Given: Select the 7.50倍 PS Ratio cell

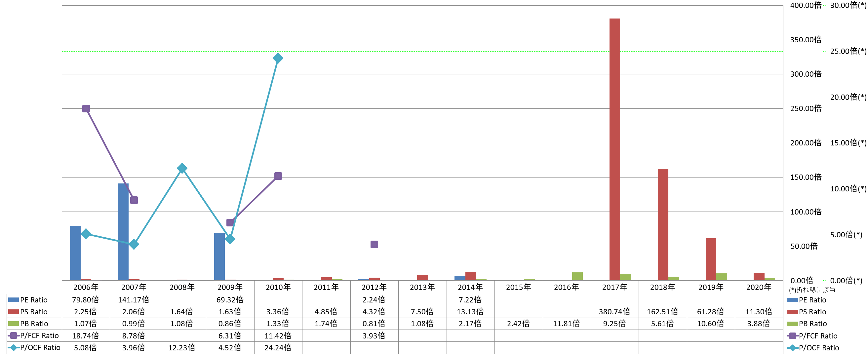Looking at the screenshot, I should click(x=422, y=312).
